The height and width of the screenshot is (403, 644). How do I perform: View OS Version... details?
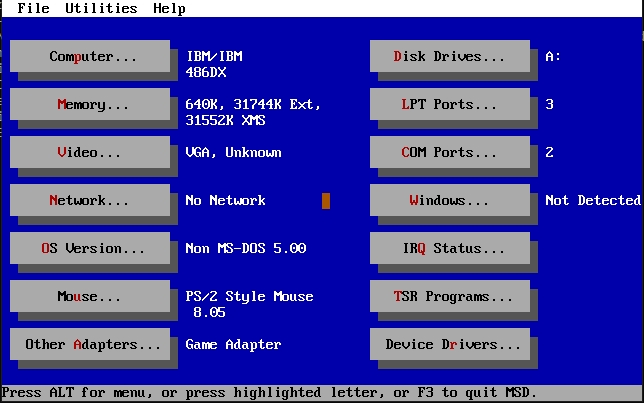(90, 249)
